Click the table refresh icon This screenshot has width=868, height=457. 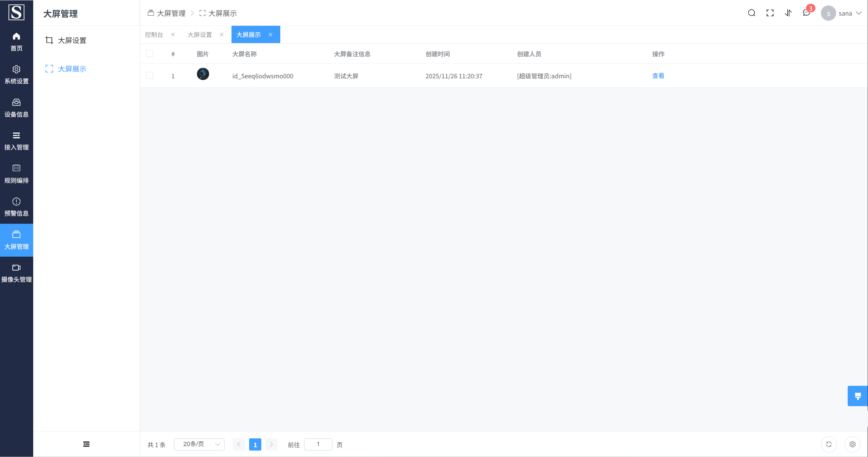[x=829, y=444]
